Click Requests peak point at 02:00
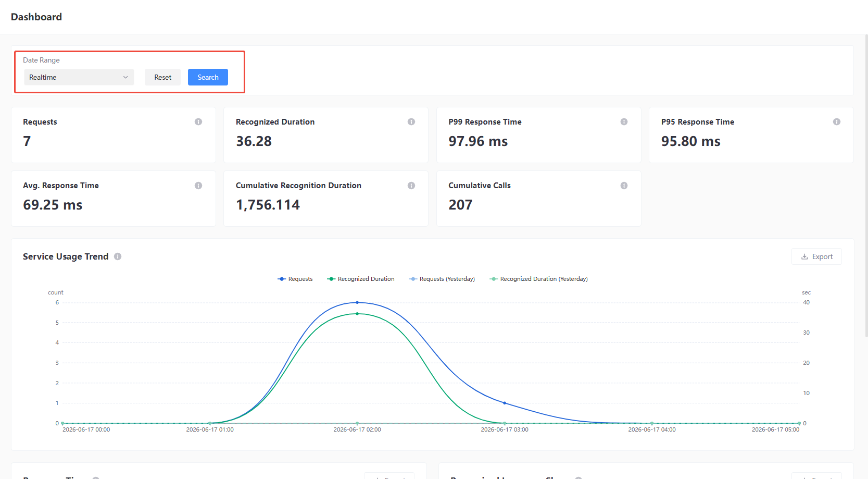The height and width of the screenshot is (479, 868). [x=357, y=302]
